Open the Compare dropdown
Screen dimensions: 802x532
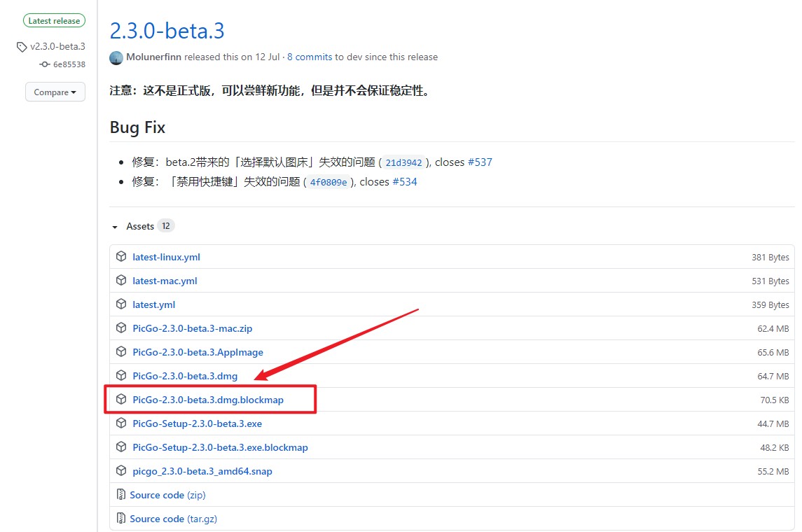point(55,92)
